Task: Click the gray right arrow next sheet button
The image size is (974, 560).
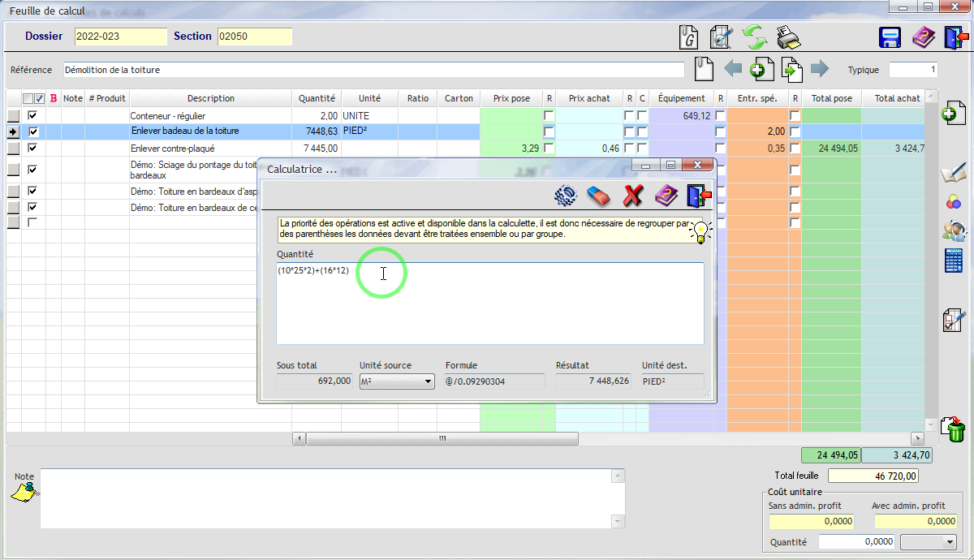Action: [820, 69]
